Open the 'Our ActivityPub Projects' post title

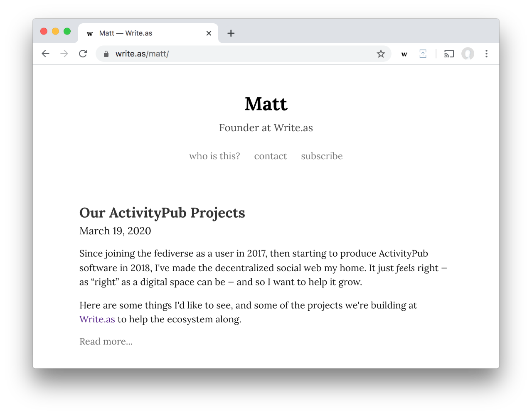coord(162,213)
